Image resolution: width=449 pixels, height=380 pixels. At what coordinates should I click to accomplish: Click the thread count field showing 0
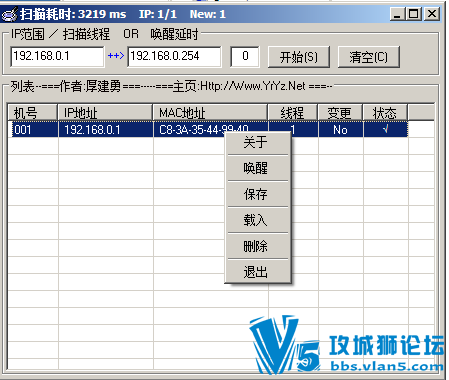tap(245, 56)
